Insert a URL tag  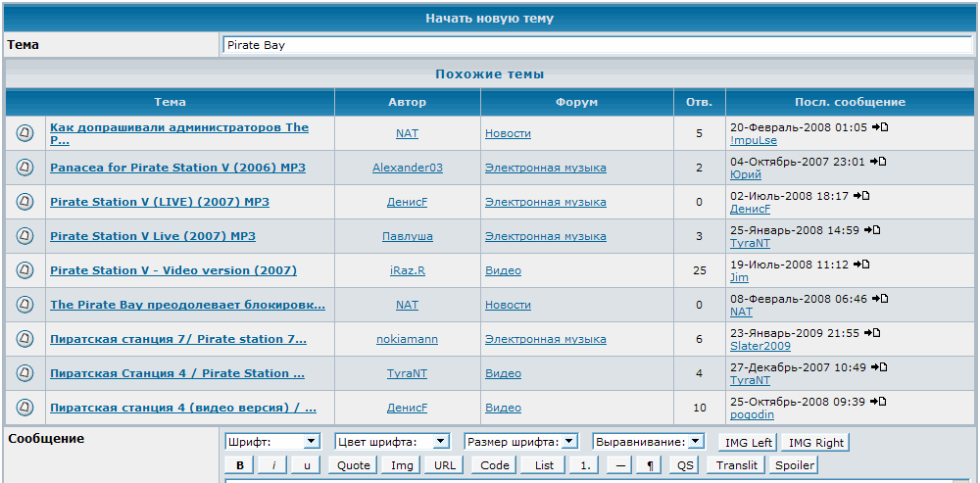[x=444, y=465]
